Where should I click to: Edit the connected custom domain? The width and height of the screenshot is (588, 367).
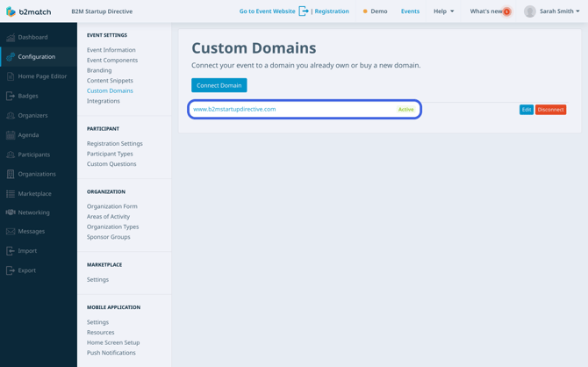click(x=527, y=110)
